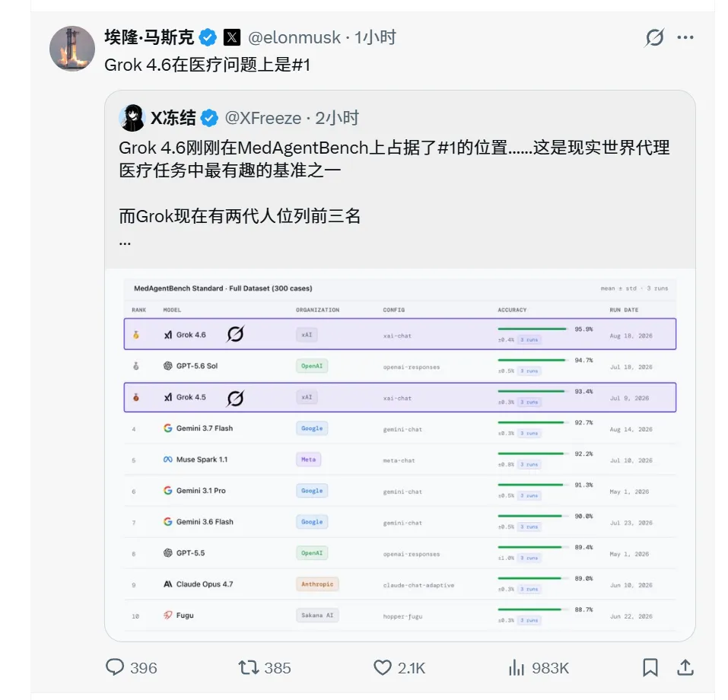Screen dimensions: 728x700
Task: Click the @XFreeze handle link
Action: point(262,118)
